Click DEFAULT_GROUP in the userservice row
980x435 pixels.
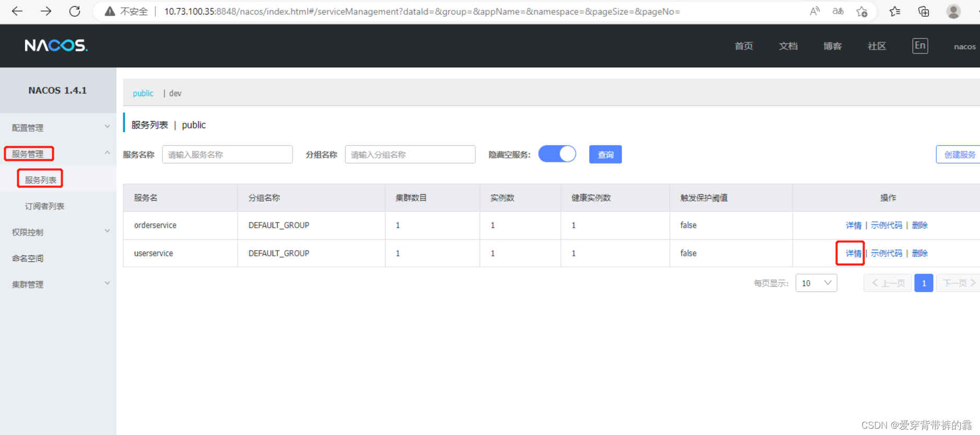click(x=279, y=253)
